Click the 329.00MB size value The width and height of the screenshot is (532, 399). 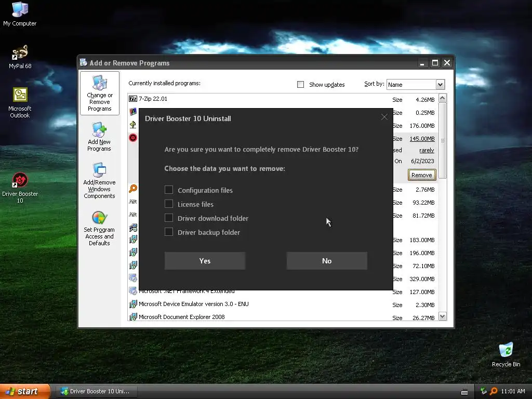[422, 279]
